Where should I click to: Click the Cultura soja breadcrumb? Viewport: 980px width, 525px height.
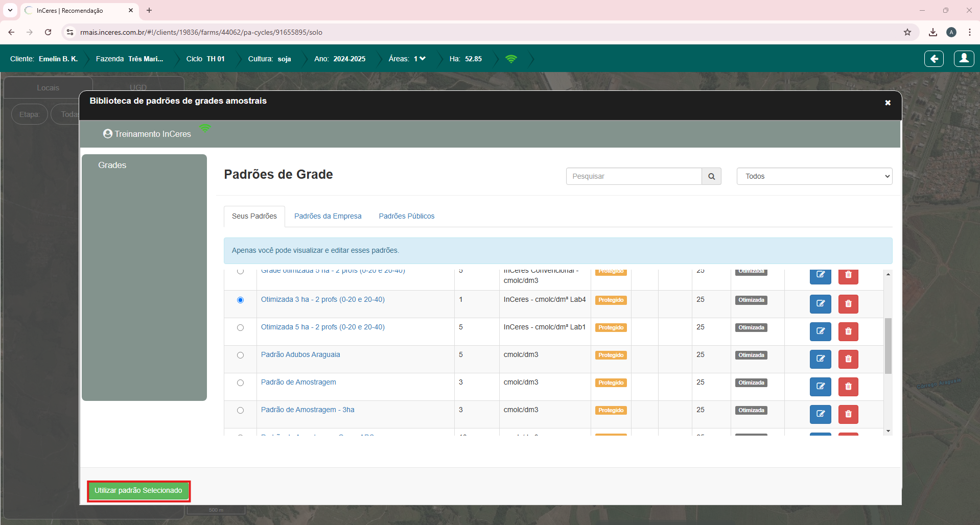tap(269, 59)
